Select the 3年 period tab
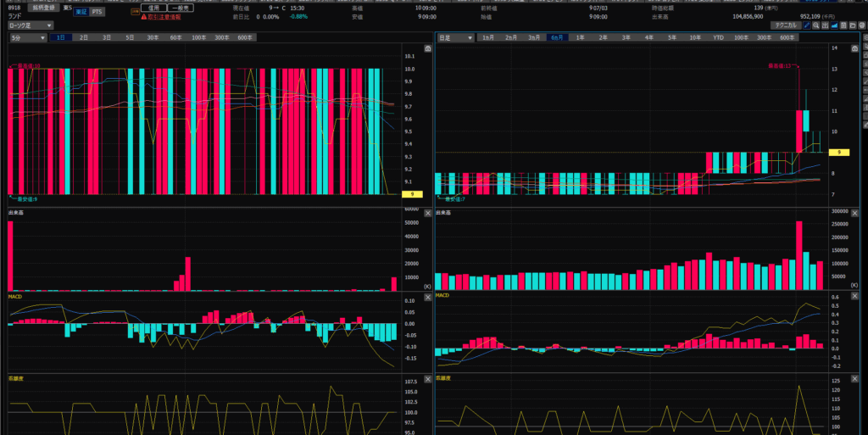Image resolution: width=868 pixels, height=435 pixels. click(626, 37)
